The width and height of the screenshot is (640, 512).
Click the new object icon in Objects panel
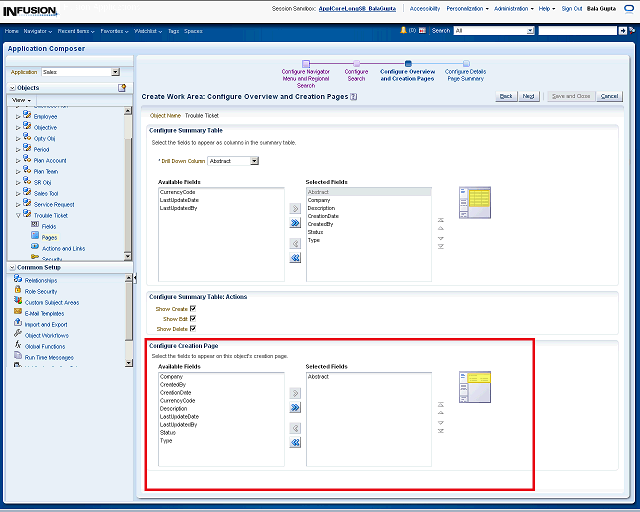pyautogui.click(x=122, y=88)
